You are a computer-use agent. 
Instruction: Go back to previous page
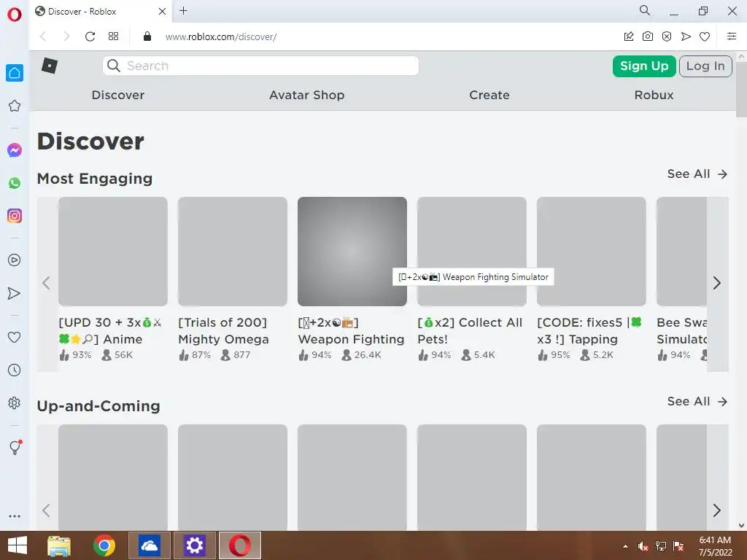click(43, 36)
